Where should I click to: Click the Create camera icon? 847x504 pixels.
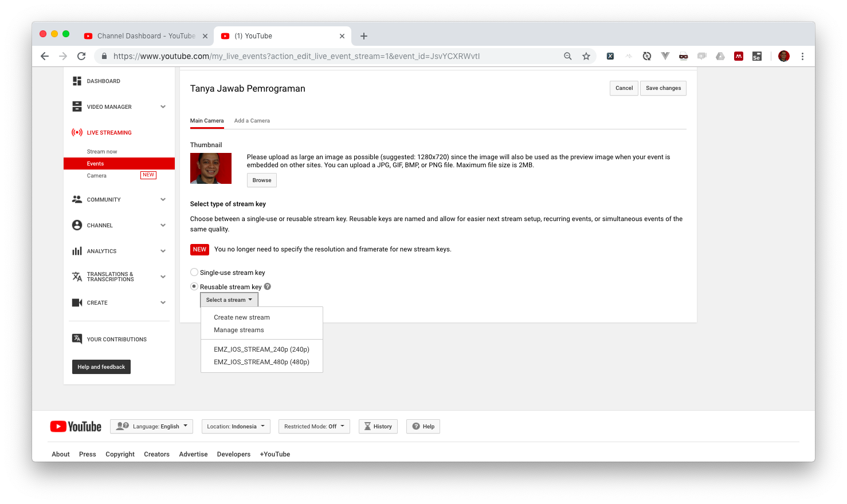click(x=77, y=302)
